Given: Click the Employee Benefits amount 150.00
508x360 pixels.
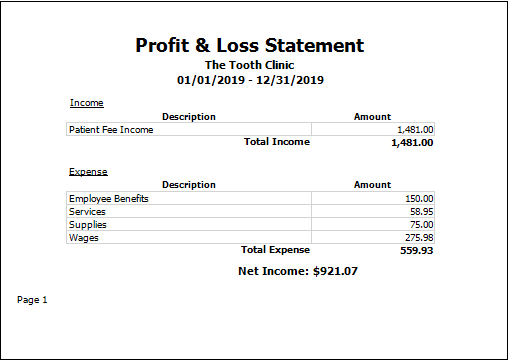Looking at the screenshot, I should tap(419, 199).
